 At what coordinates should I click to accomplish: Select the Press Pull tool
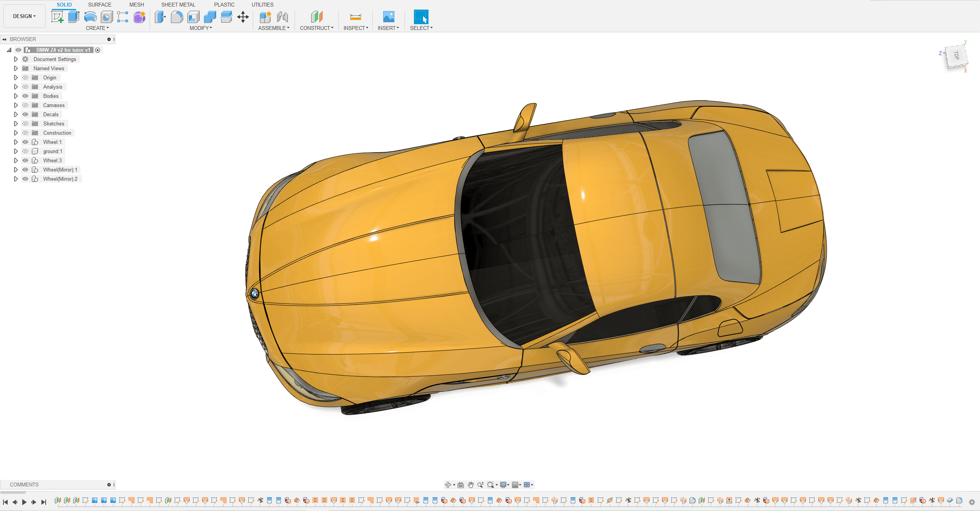pos(160,17)
